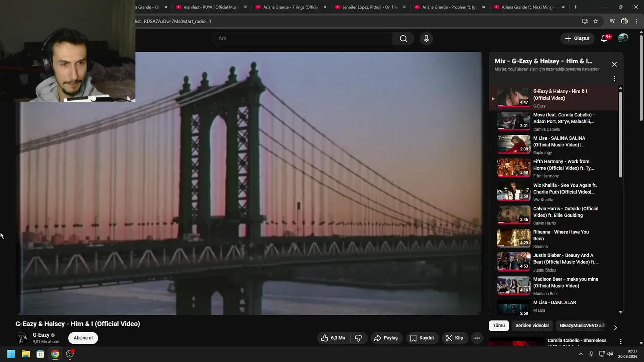Subscribe with the Abone ol button
The image size is (644, 362).
[x=83, y=338]
